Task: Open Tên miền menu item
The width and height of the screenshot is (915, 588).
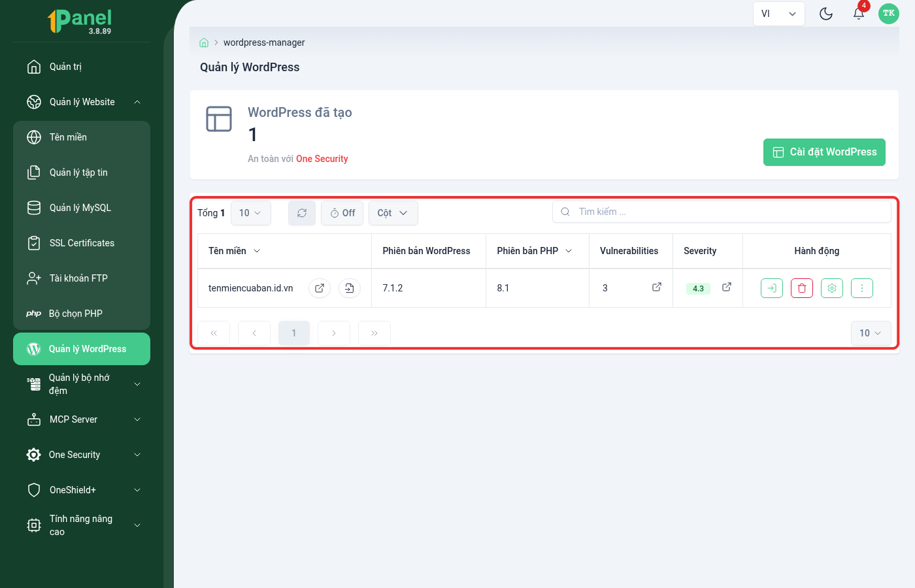Action: click(x=82, y=137)
